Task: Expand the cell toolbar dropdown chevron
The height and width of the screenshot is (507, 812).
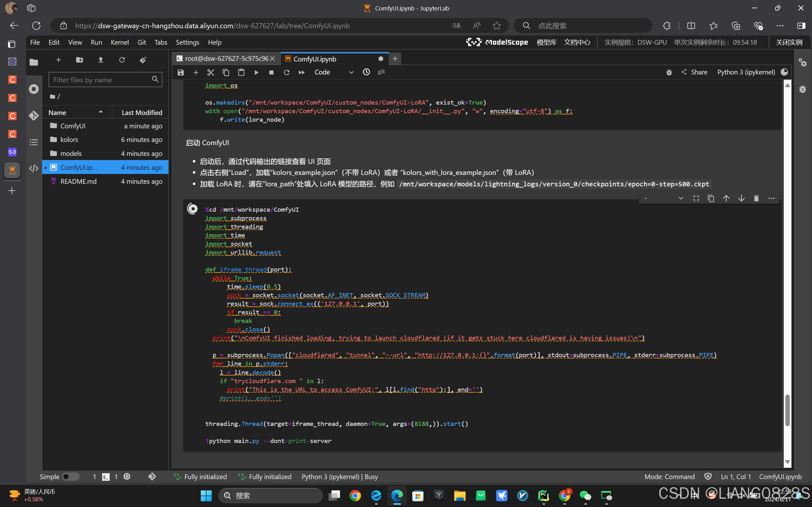Action: (680, 198)
